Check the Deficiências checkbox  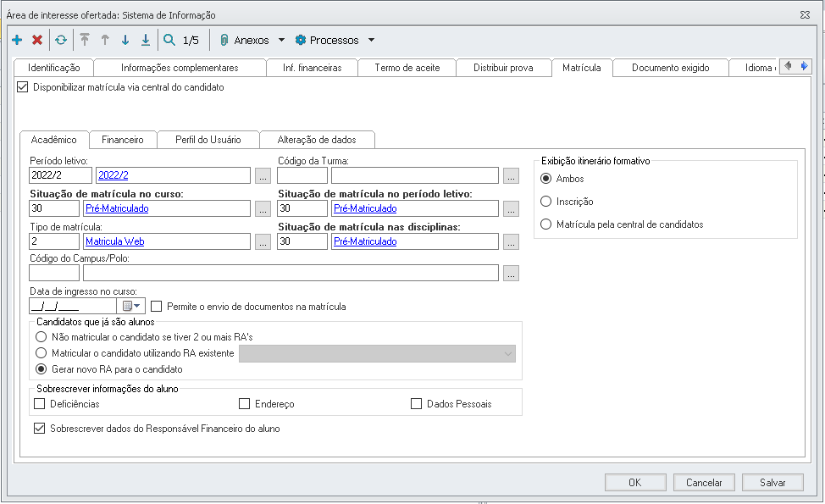pyautogui.click(x=40, y=403)
